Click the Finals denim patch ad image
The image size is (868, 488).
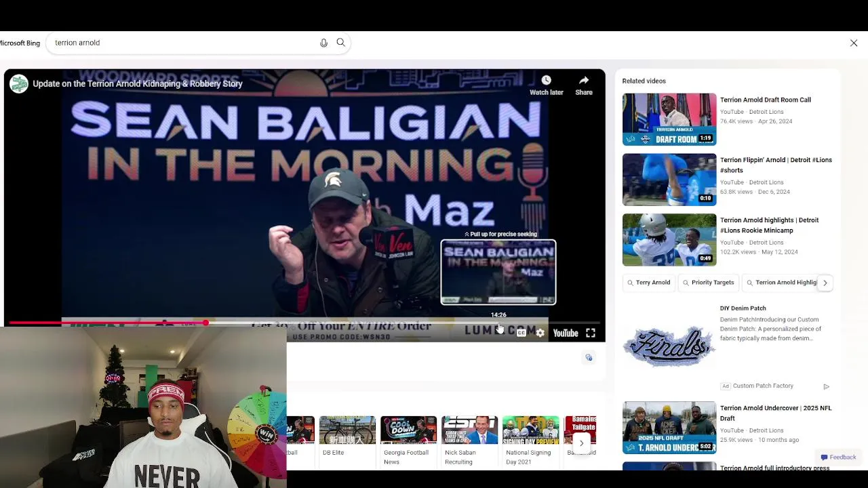point(669,346)
